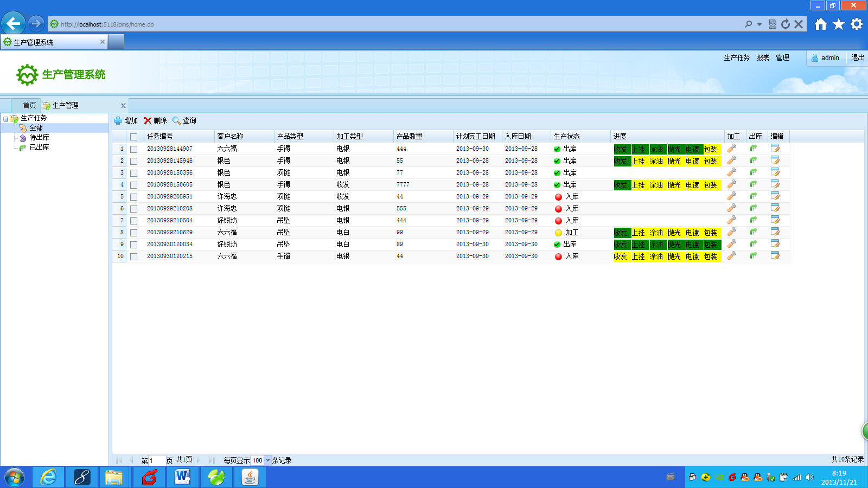868x488 pixels.
Task: Open edit icon for task 20130928150356
Action: click(775, 172)
